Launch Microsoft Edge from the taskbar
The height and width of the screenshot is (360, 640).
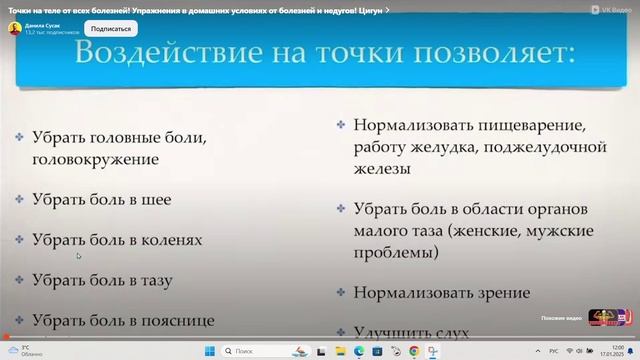click(359, 351)
